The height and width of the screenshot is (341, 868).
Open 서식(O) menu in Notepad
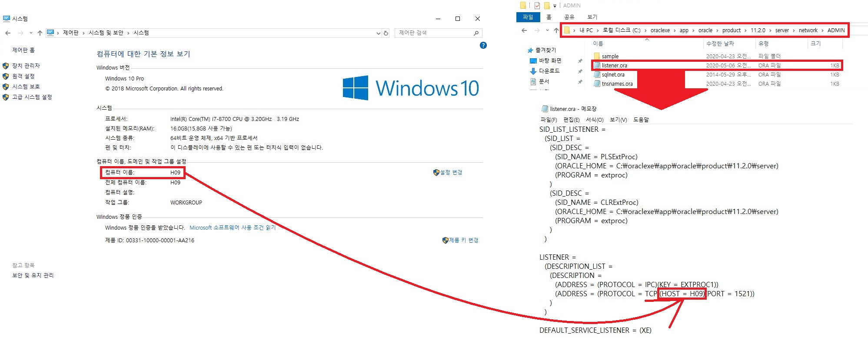pyautogui.click(x=595, y=120)
